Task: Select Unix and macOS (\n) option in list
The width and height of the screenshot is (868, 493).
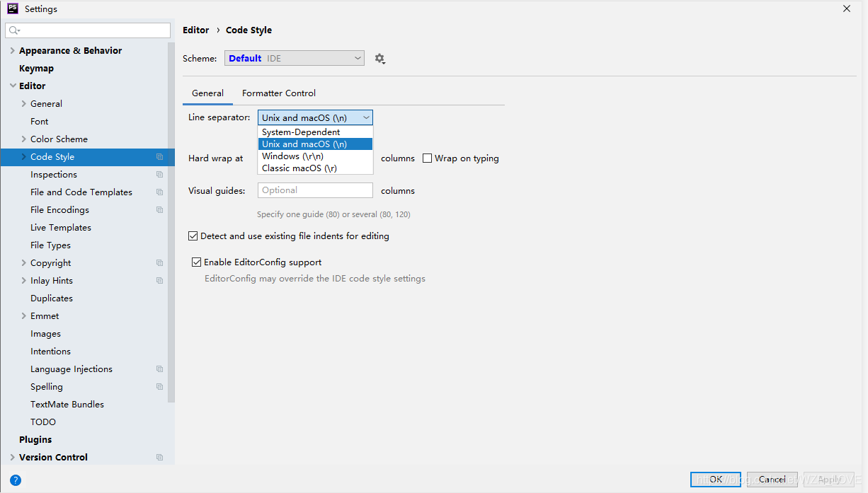Action: [x=315, y=144]
